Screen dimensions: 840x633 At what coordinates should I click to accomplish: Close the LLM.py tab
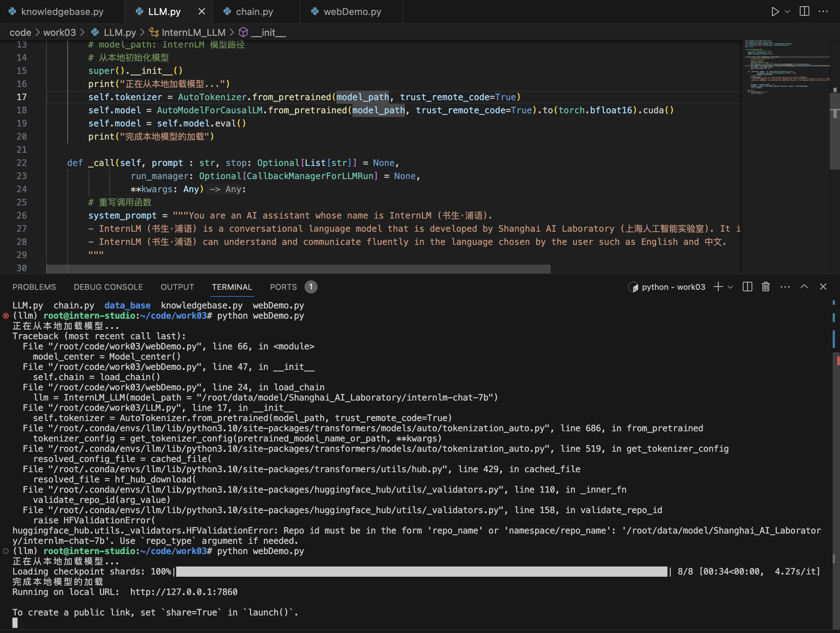[202, 11]
